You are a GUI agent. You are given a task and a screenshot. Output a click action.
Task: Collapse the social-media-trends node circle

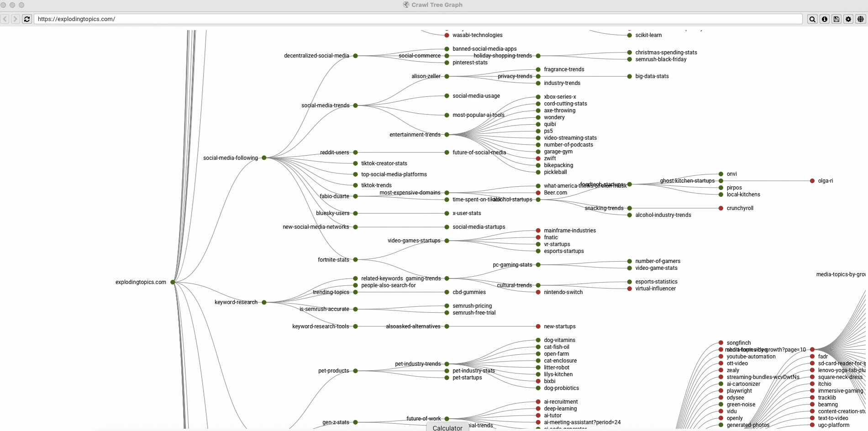click(x=355, y=105)
